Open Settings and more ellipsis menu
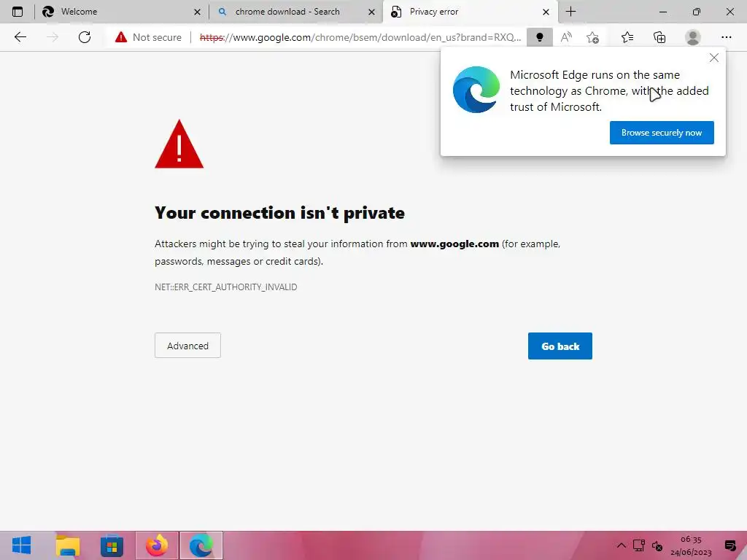747x560 pixels. coord(726,37)
